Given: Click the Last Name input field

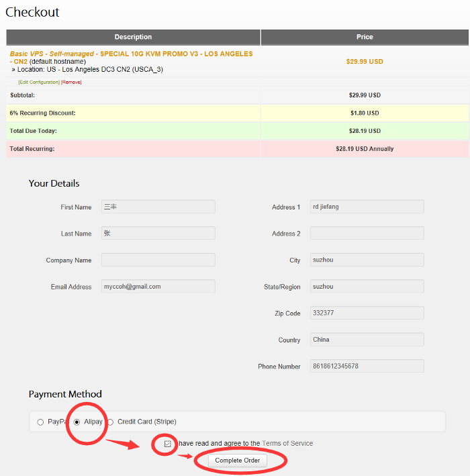Looking at the screenshot, I should tap(158, 233).
